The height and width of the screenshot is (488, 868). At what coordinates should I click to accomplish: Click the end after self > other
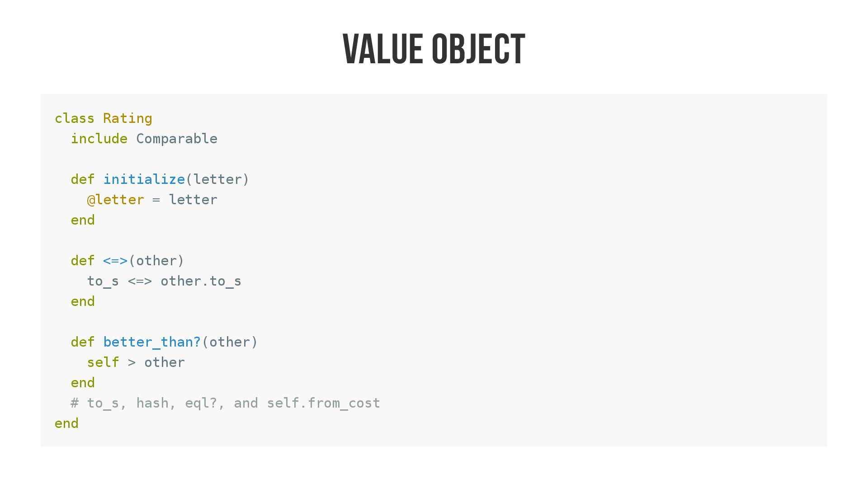coord(83,383)
